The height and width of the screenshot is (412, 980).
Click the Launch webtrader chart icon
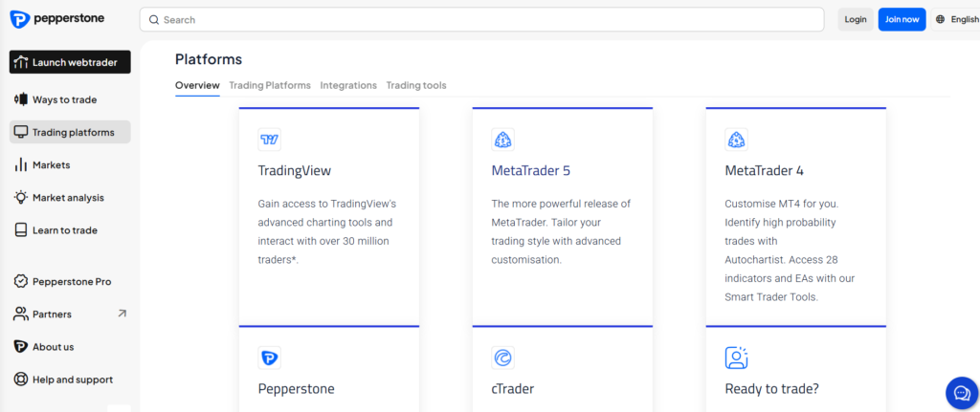(x=21, y=62)
